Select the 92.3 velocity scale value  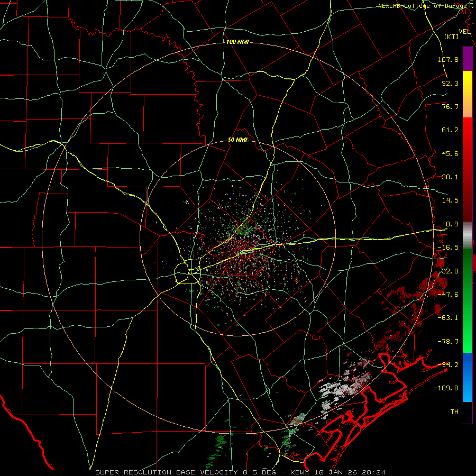(x=450, y=83)
